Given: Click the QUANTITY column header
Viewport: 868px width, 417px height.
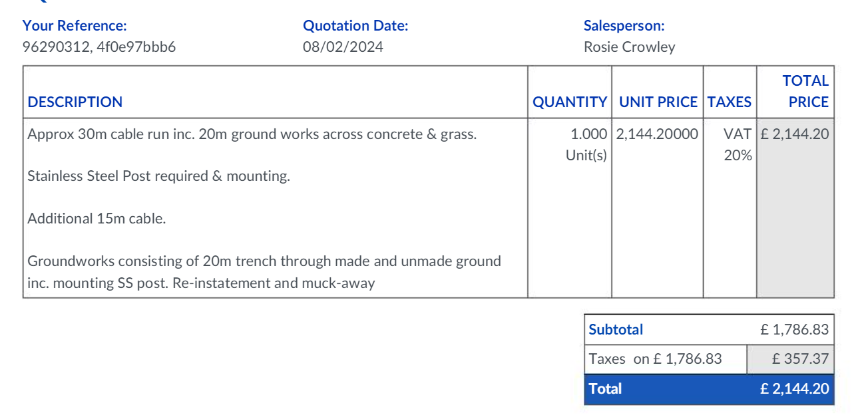Looking at the screenshot, I should point(570,102).
